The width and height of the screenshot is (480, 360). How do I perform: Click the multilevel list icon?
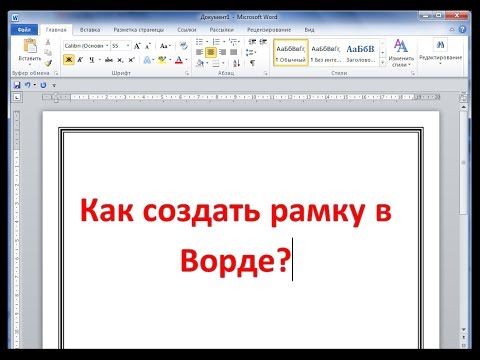point(233,42)
